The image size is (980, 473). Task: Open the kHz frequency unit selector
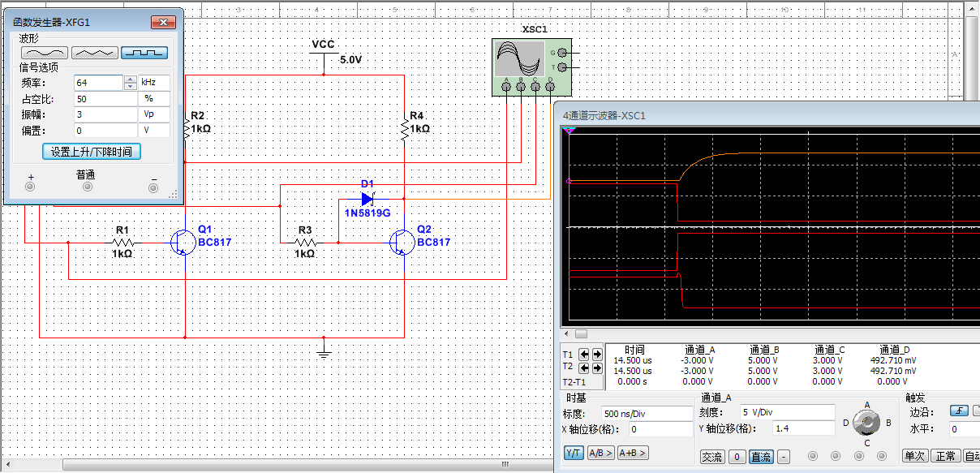[x=154, y=83]
